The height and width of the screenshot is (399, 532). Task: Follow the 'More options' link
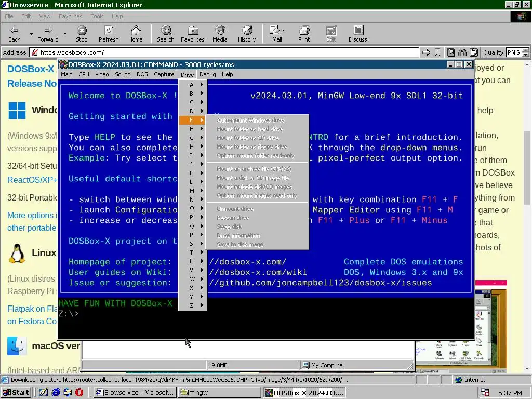pyautogui.click(x=32, y=215)
